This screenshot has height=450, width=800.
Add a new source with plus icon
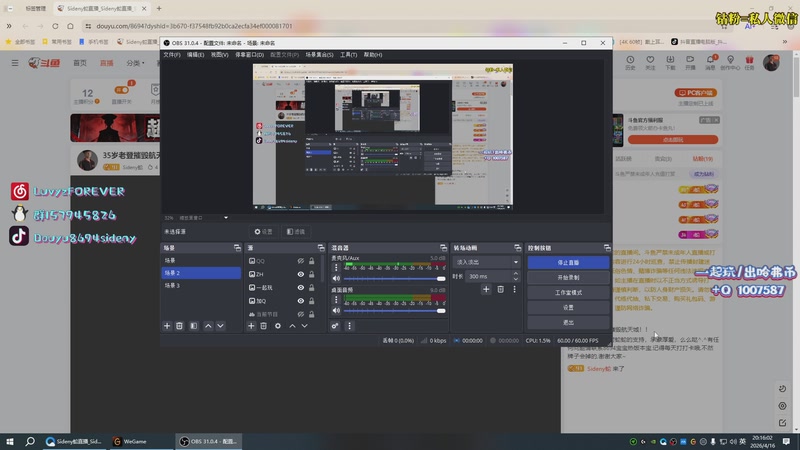[x=251, y=326]
